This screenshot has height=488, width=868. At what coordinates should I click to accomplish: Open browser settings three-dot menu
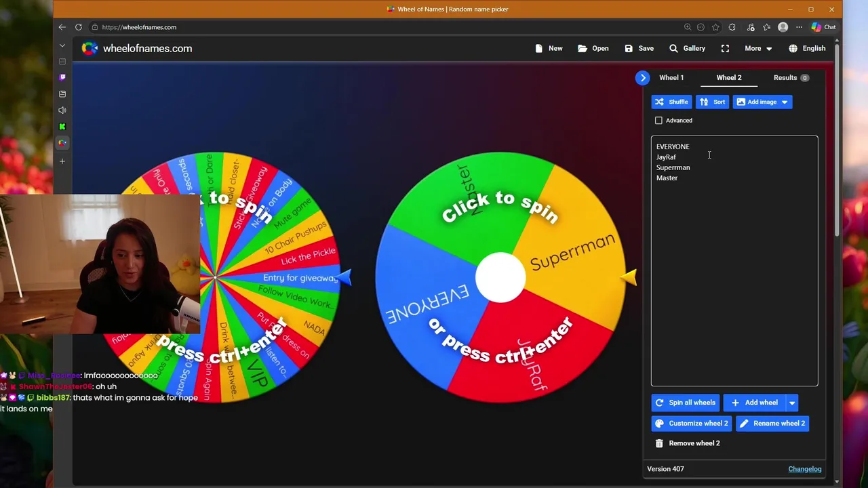click(x=799, y=27)
